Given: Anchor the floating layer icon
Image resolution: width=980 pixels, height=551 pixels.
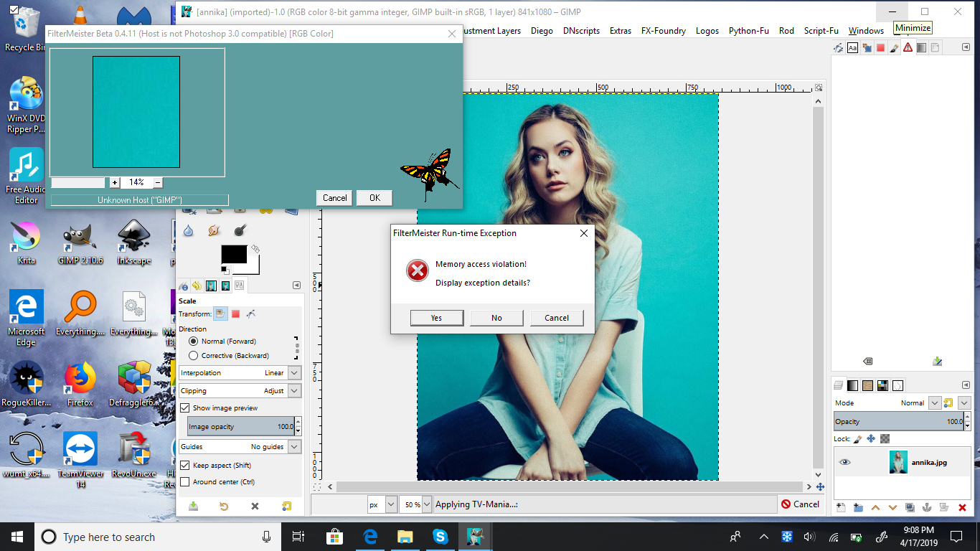Looking at the screenshot, I should [926, 507].
